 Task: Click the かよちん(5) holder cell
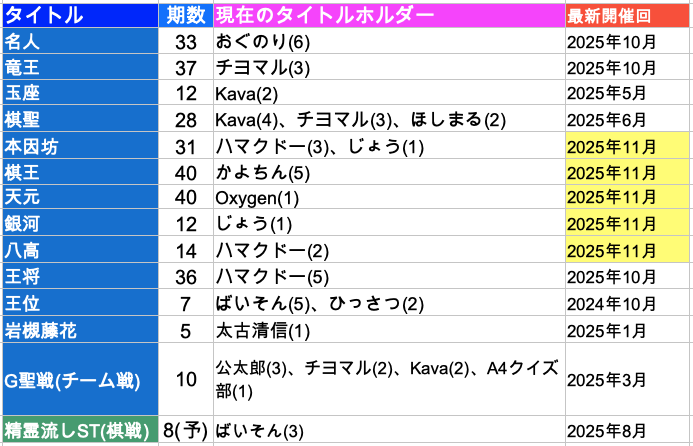click(x=387, y=172)
